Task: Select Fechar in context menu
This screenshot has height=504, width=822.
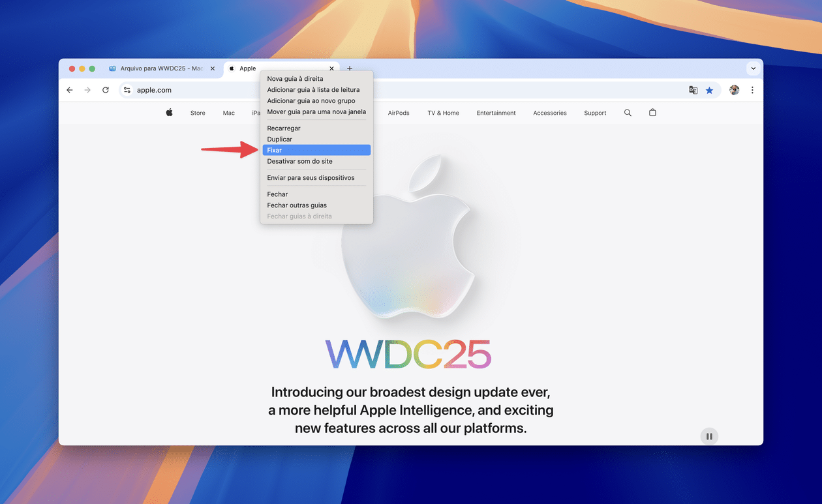Action: click(x=316, y=194)
